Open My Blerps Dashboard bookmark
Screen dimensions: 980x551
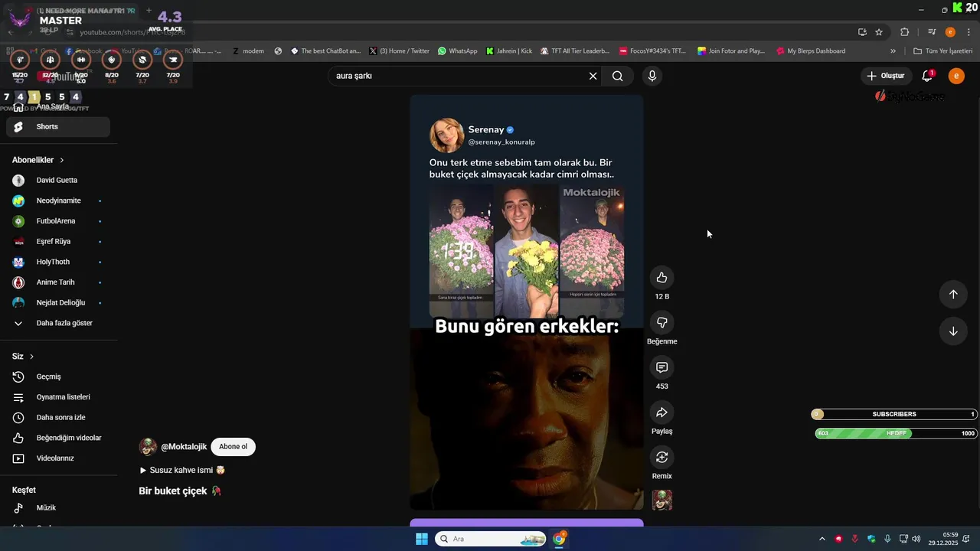(x=811, y=51)
